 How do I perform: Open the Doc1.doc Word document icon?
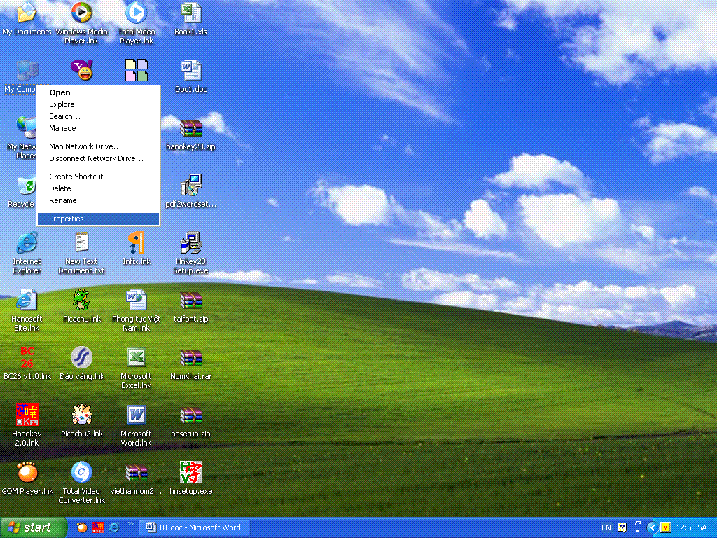191,70
